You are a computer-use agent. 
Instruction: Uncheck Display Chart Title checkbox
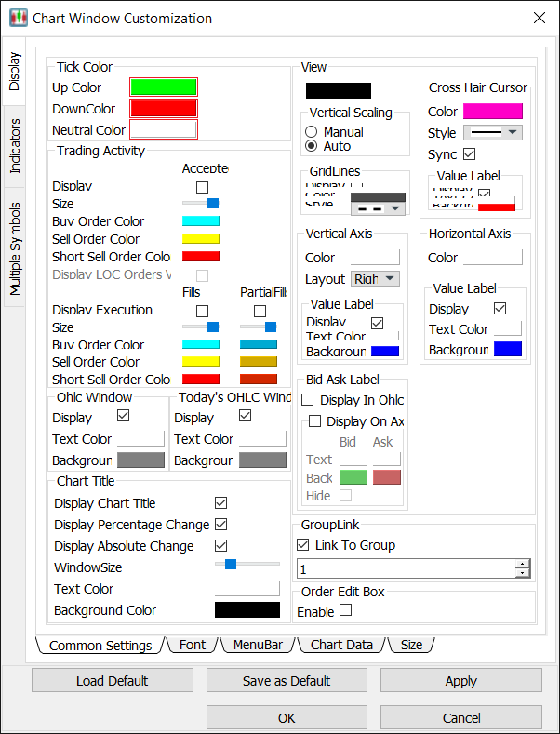coord(220,503)
